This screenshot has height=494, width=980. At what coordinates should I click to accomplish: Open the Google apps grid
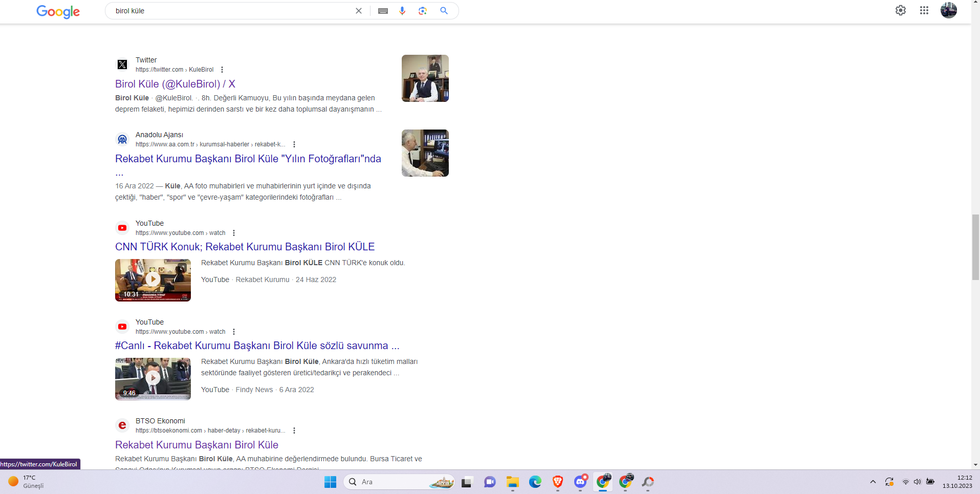[924, 10]
